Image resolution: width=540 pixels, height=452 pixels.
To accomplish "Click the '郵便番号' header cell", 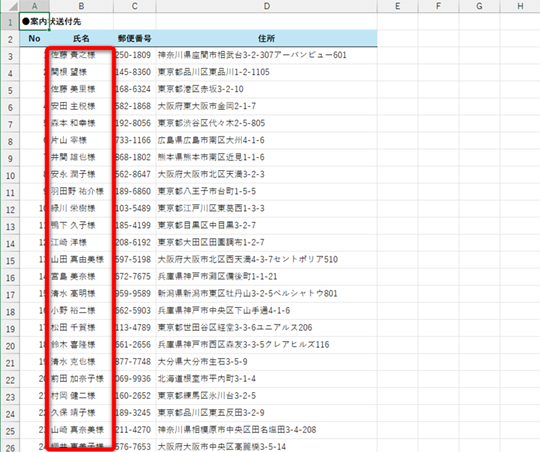I will [x=135, y=39].
